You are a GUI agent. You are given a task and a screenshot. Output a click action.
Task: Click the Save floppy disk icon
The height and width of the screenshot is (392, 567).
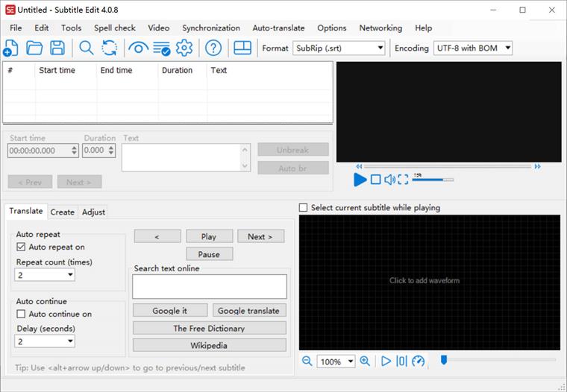click(57, 48)
